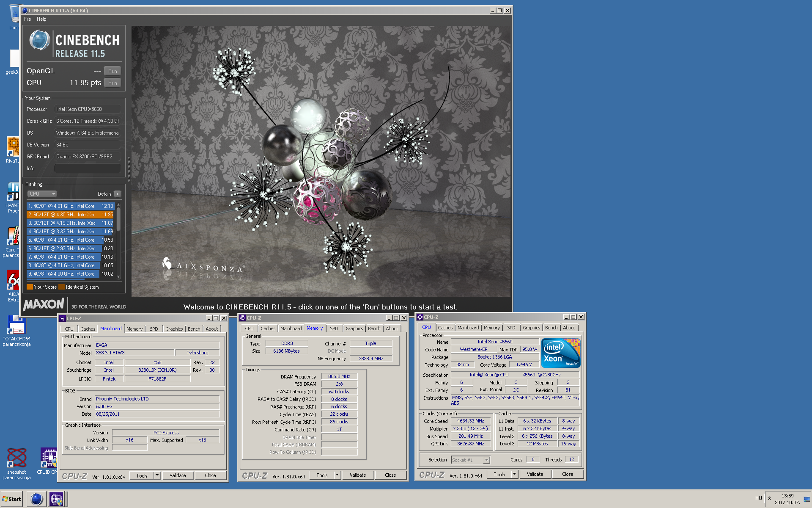Screen dimensions: 812x508
Task: Click the CPU tab window title icon
Action: 420,317
